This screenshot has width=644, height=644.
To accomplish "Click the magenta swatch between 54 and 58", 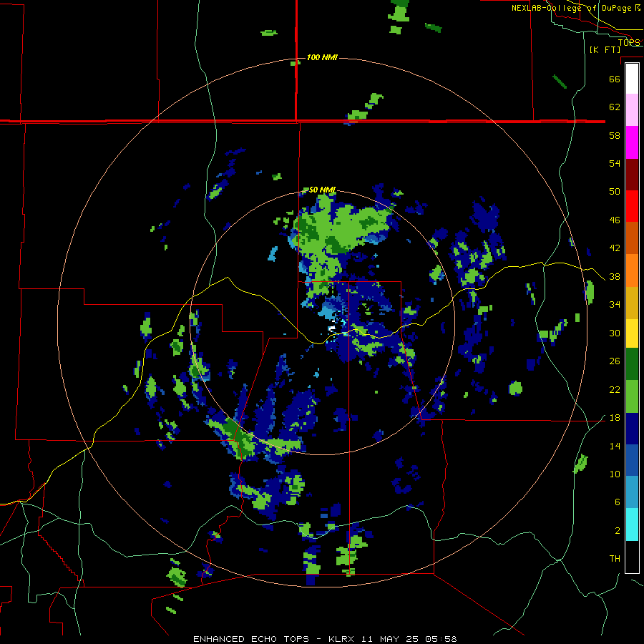I will coord(632,142).
